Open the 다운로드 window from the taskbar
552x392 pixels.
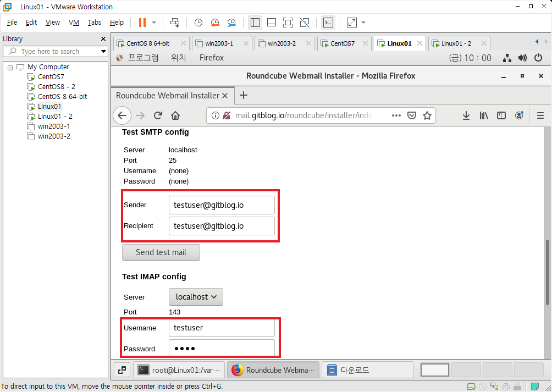click(367, 370)
